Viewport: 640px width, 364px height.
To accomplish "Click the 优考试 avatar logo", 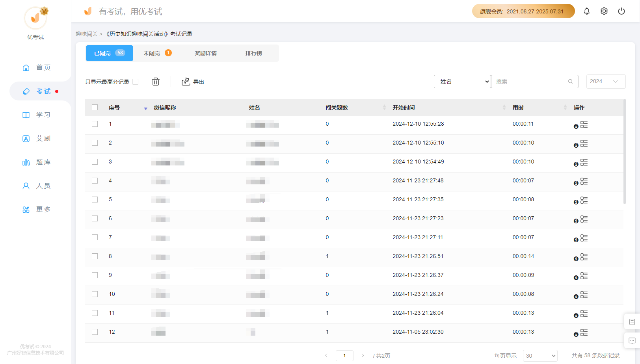I will [x=35, y=18].
